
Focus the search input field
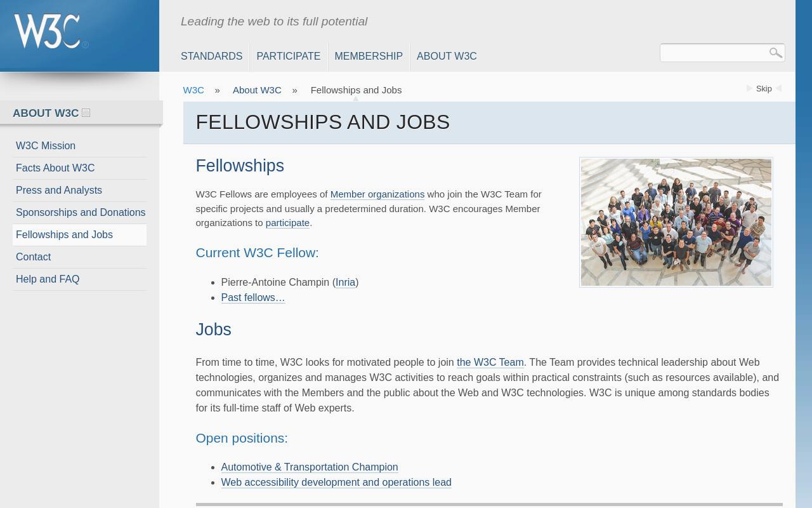(713, 53)
